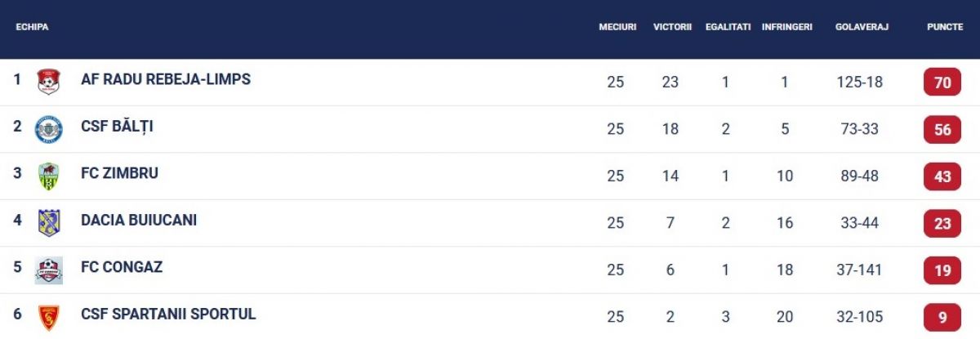The image size is (980, 339).
Task: Sort by the GOLAVERAJ column header
Action: (x=862, y=27)
